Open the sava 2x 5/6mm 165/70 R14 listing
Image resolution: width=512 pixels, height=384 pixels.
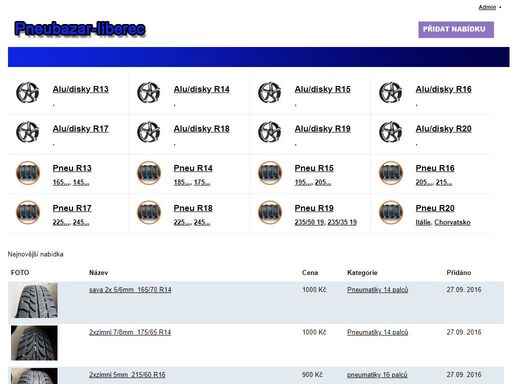pos(130,290)
